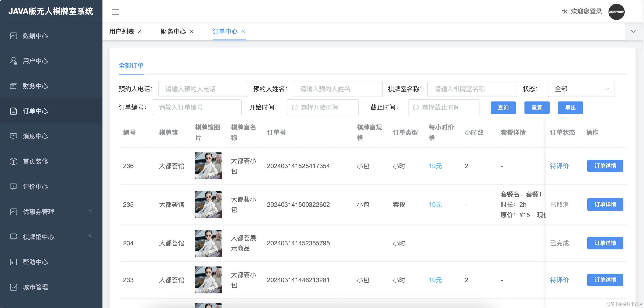The width and height of the screenshot is (644, 308).
Task: Click the 查询 search button
Action: coord(503,108)
